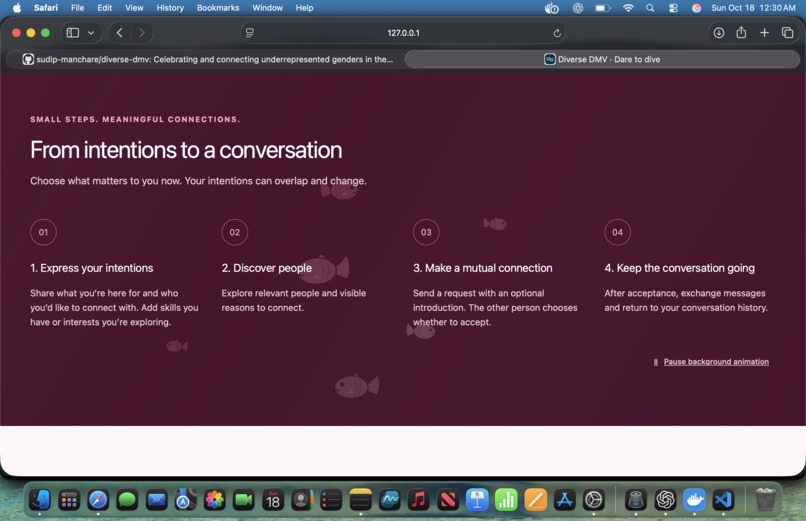Open the Share sheet icon
The width and height of the screenshot is (806, 521).
tap(741, 33)
